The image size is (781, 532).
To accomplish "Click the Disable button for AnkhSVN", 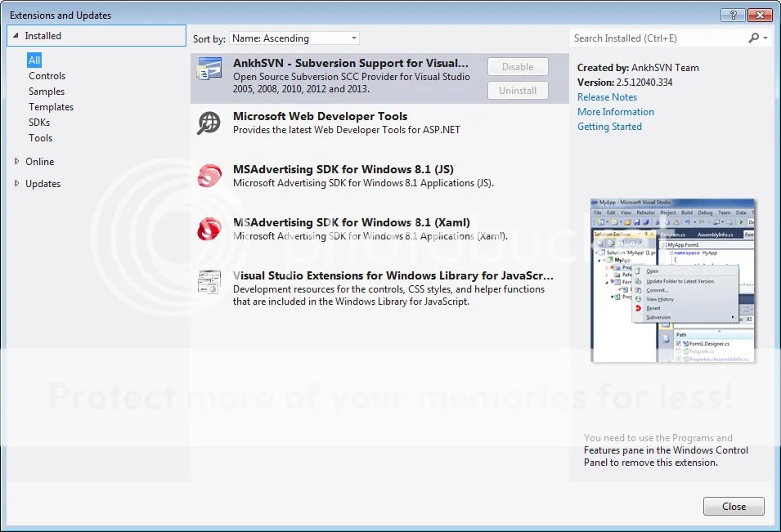I will (518, 67).
